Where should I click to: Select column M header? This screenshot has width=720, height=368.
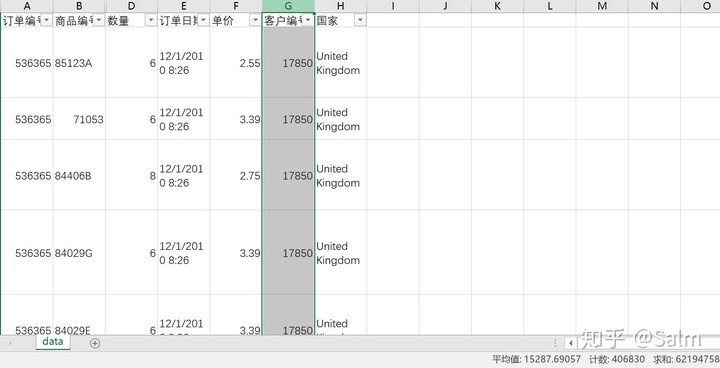tap(602, 6)
